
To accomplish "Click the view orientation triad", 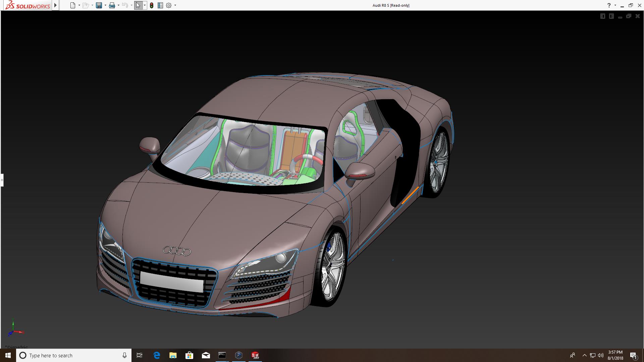I will (x=14, y=330).
